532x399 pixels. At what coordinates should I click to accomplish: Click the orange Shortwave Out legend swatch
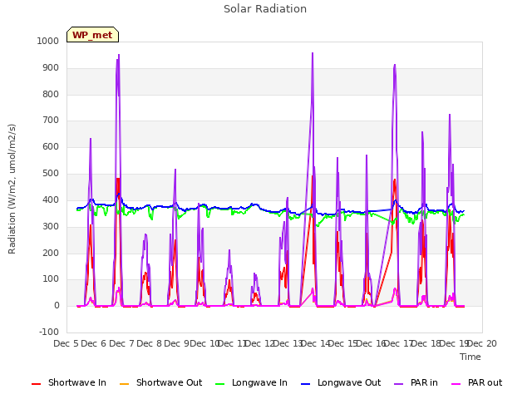(124, 384)
